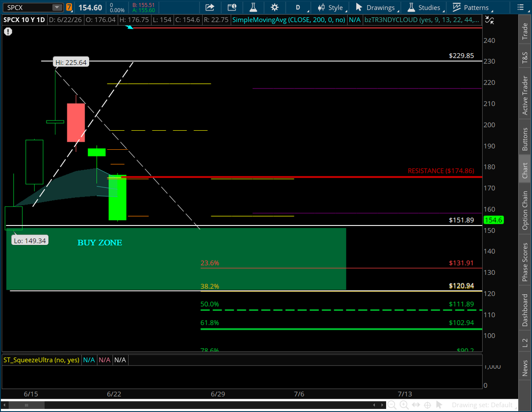Click the 50.0% Fibonacci level label

pos(210,304)
